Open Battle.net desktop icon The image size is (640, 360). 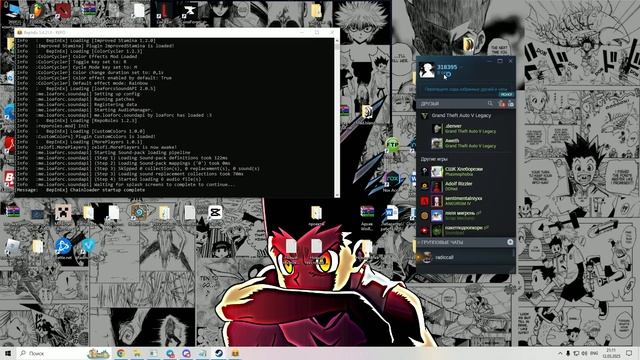pos(63,246)
